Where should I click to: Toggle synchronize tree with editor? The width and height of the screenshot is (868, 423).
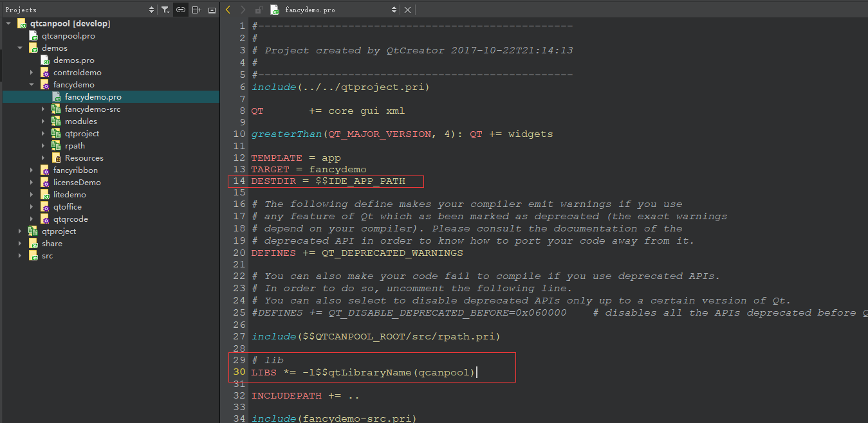[x=180, y=10]
